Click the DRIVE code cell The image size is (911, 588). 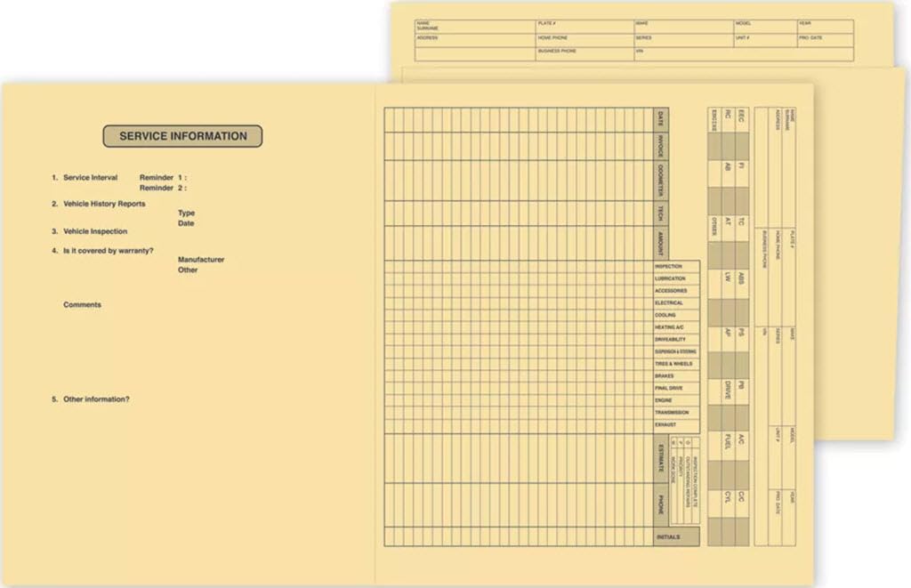pos(728,392)
